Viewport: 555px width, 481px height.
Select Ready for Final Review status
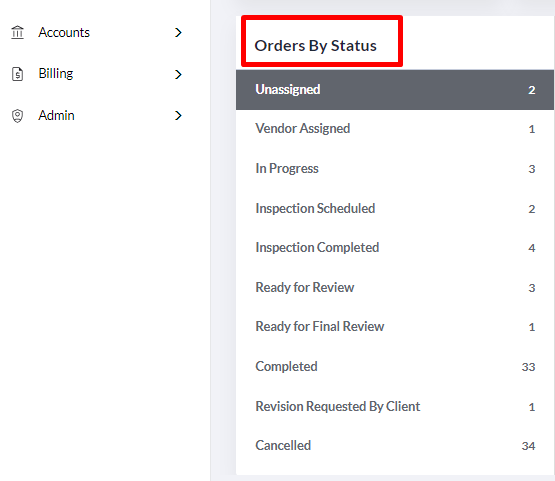tap(395, 327)
